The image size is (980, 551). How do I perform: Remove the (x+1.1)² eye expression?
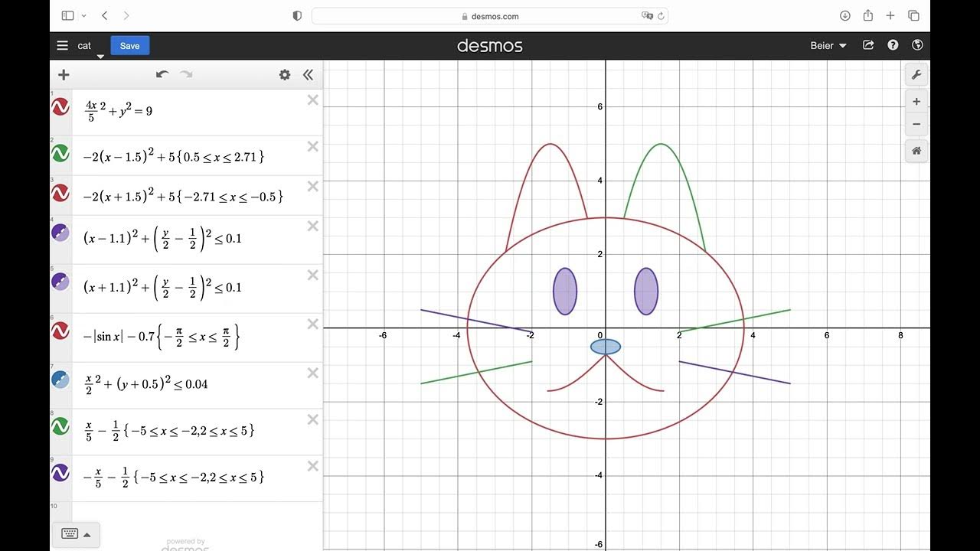tap(312, 275)
